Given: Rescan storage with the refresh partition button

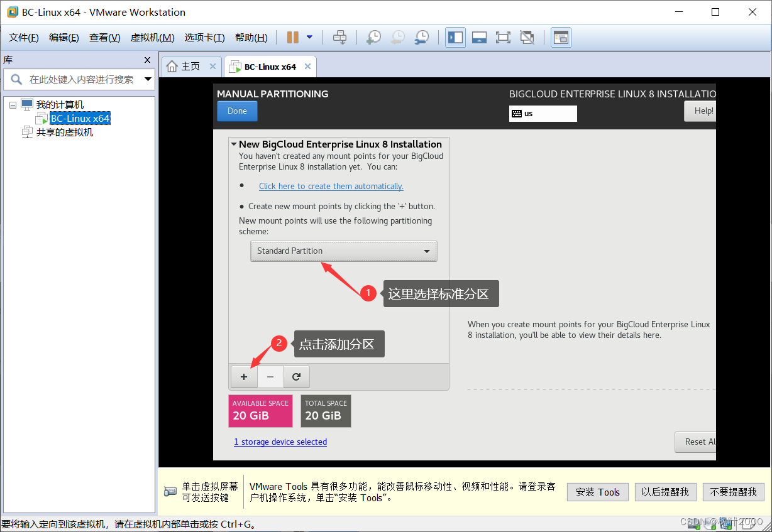Looking at the screenshot, I should click(x=296, y=376).
